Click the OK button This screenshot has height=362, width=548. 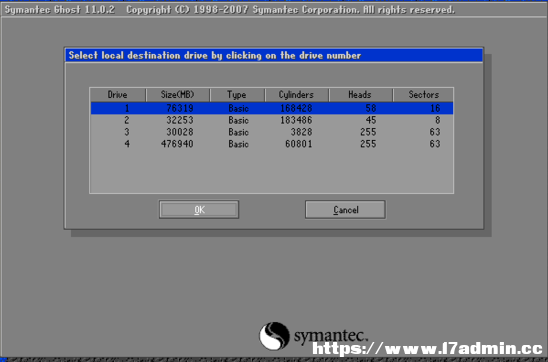point(199,209)
